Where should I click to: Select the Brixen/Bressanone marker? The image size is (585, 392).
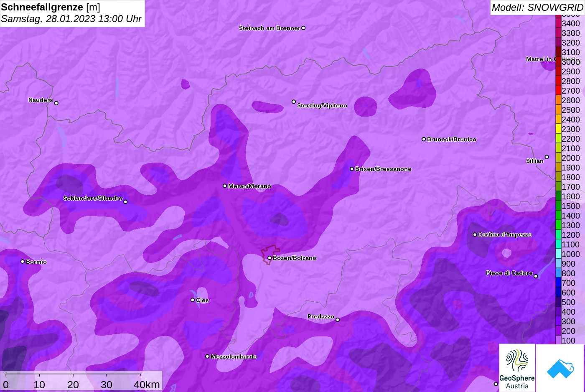pyautogui.click(x=352, y=169)
